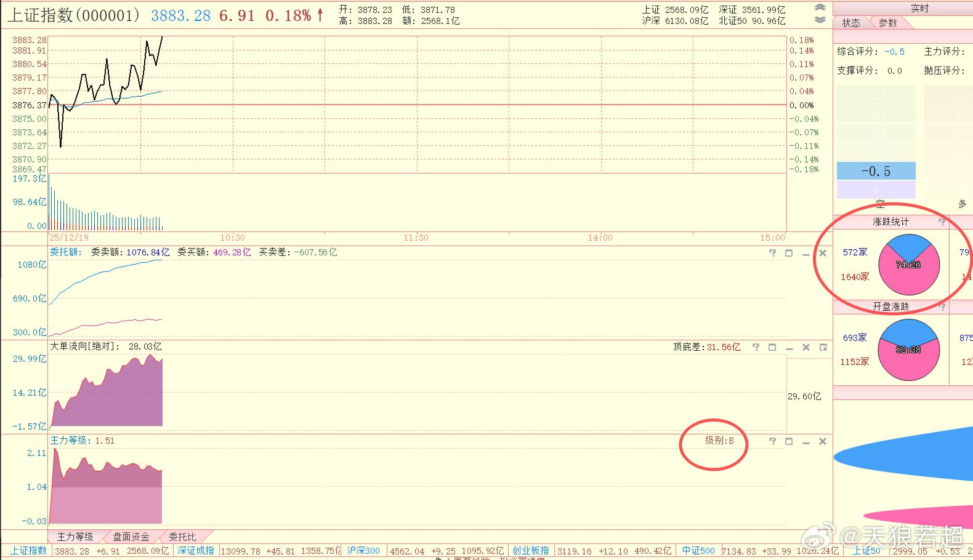Screen dimensions: 973x560
Task: Click the lavender 0 score bar
Action: [x=876, y=190]
